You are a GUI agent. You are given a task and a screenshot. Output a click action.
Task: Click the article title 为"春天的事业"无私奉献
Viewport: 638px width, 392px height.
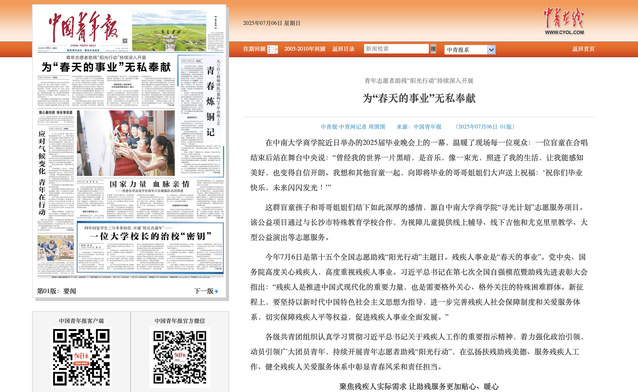point(419,98)
